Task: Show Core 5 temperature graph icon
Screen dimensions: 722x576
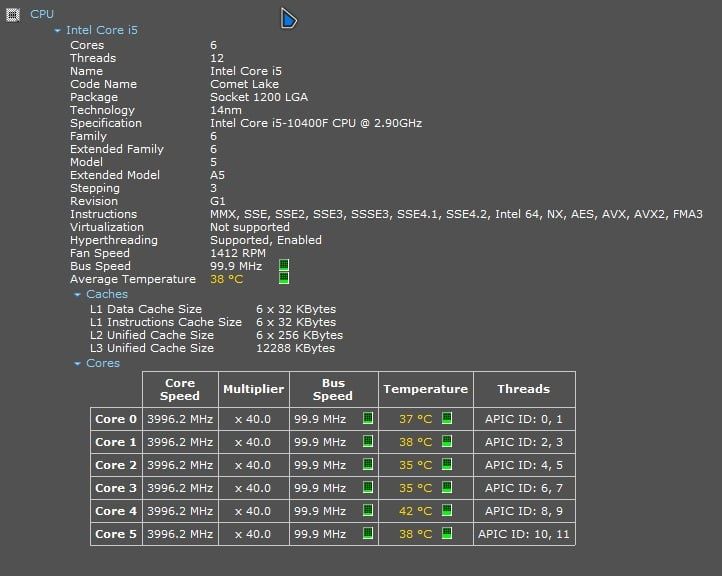Action: coord(447,533)
